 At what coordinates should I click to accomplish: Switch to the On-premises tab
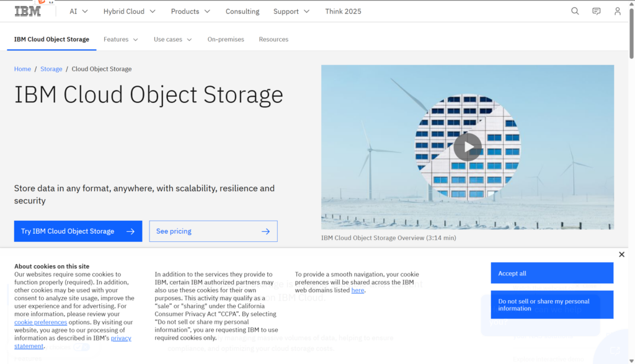(x=226, y=39)
